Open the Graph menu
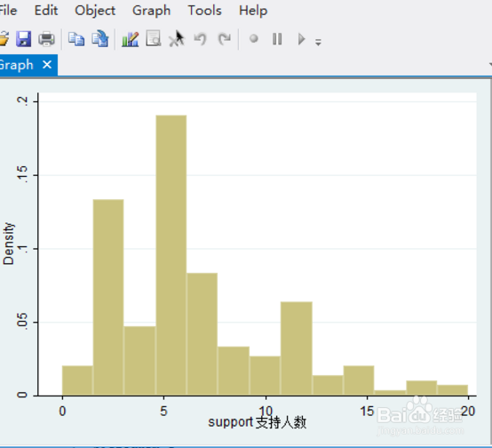The height and width of the screenshot is (448, 492). point(152,11)
